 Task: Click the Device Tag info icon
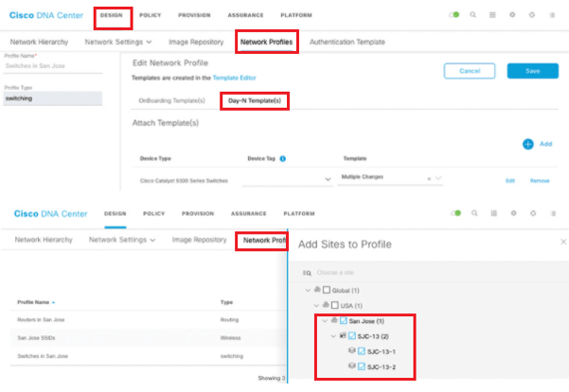tap(283, 159)
